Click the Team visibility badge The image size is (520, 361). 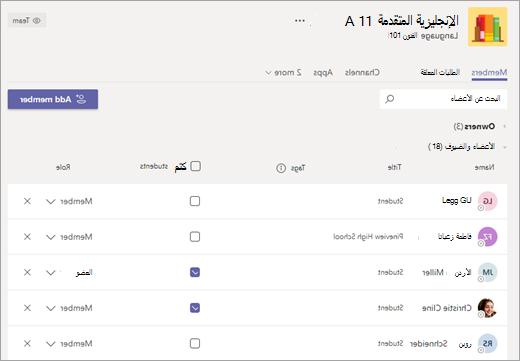tap(27, 21)
